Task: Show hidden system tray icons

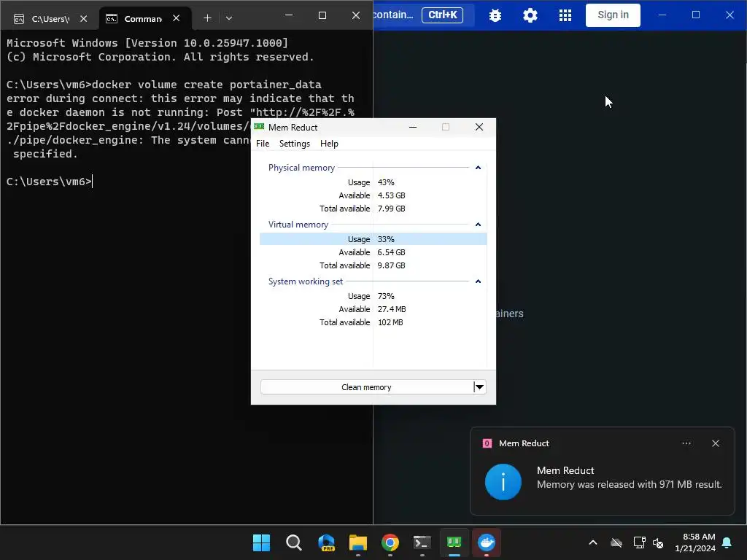Action: 592,542
